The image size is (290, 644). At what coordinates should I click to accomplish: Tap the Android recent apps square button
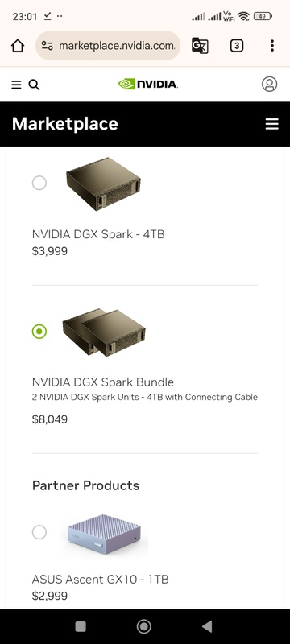(81, 626)
